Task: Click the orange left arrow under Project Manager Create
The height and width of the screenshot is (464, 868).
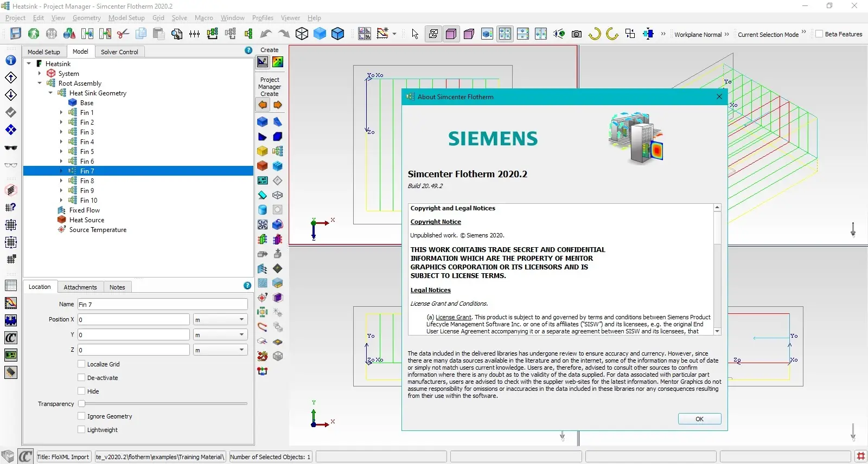Action: 263,105
